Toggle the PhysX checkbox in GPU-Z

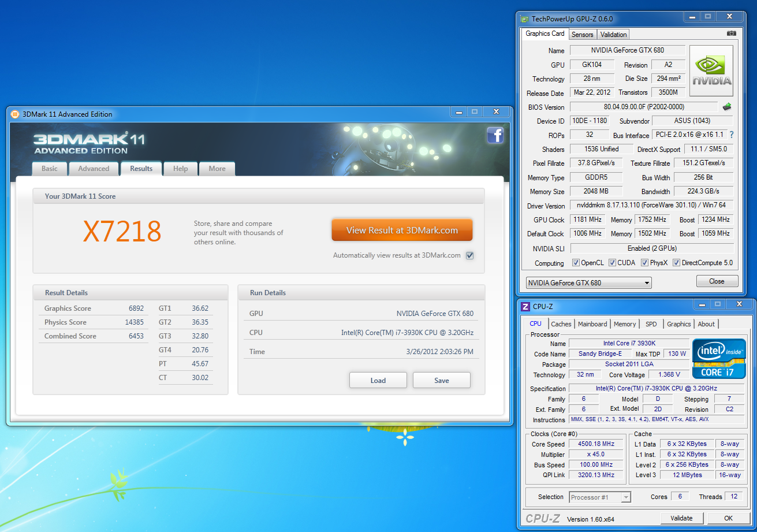pos(644,263)
